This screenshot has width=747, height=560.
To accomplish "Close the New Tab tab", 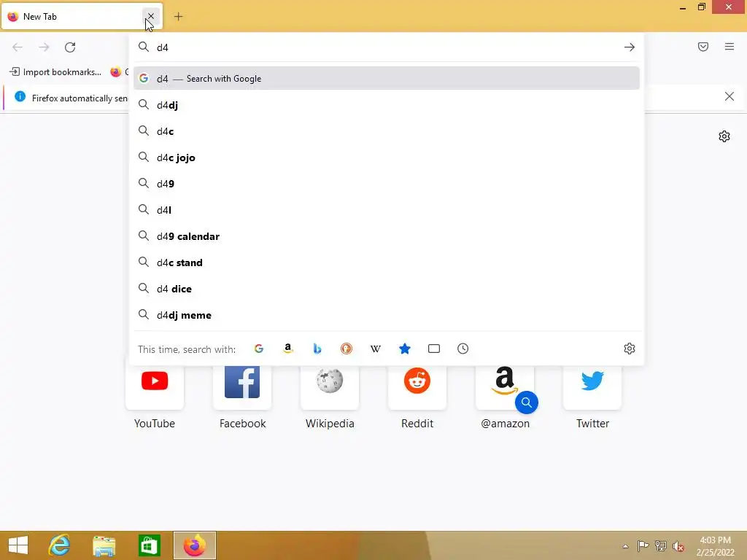I will 150,16.
